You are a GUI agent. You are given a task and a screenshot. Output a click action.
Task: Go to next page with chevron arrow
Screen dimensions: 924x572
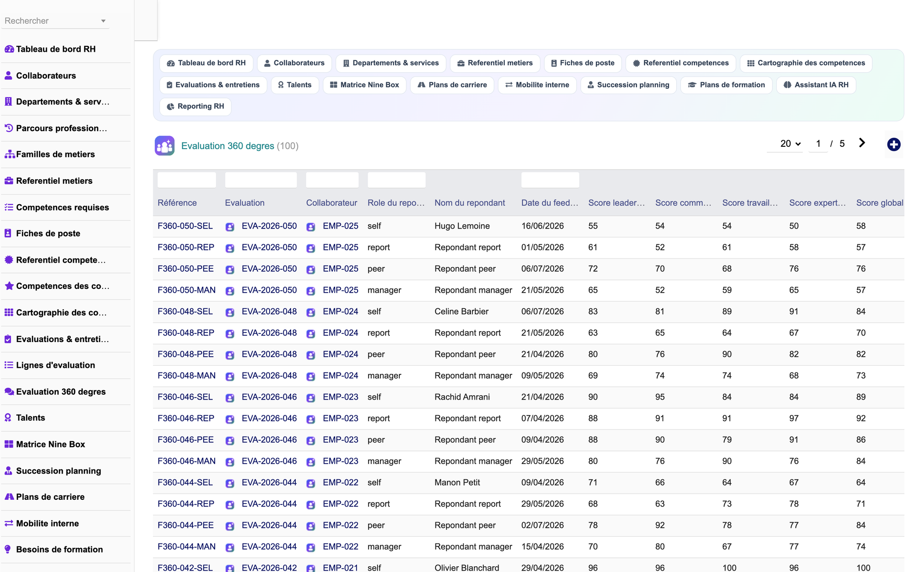862,143
